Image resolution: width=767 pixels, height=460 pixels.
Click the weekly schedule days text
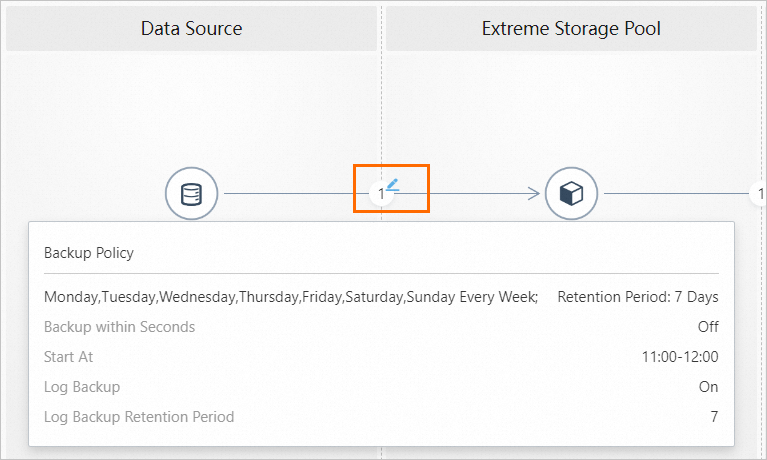point(291,297)
